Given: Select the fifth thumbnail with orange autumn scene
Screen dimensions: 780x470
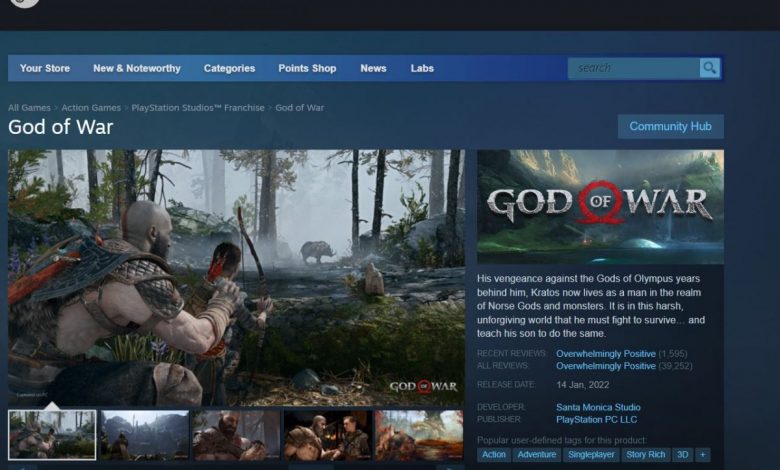Looking at the screenshot, I should [419, 435].
